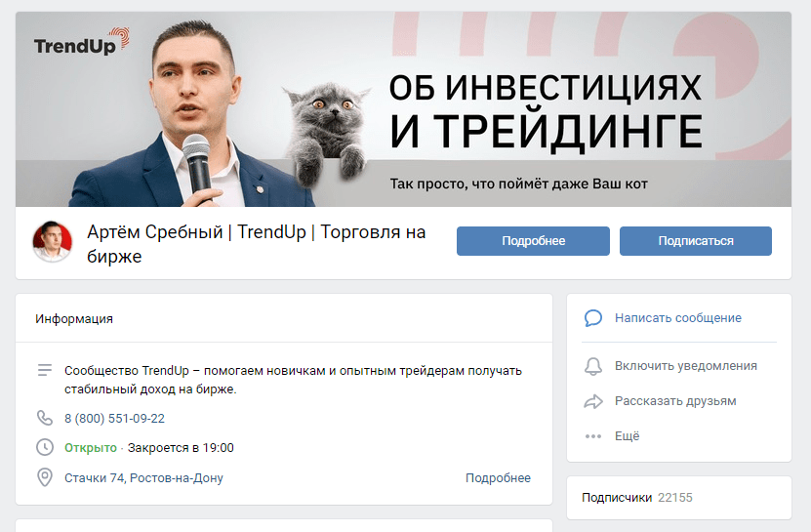811x532 pixels.
Task: Click the Подписаться subscribe button
Action: [x=696, y=241]
